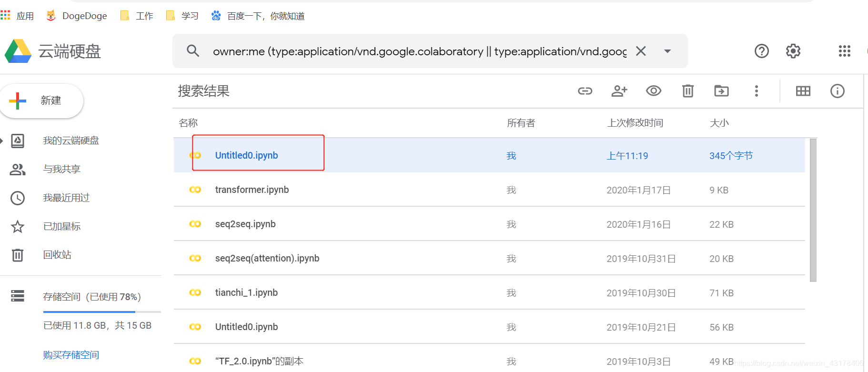Screen dimensions: 868x372
Task: Open Recent (我最近用过)
Action: [x=66, y=198]
